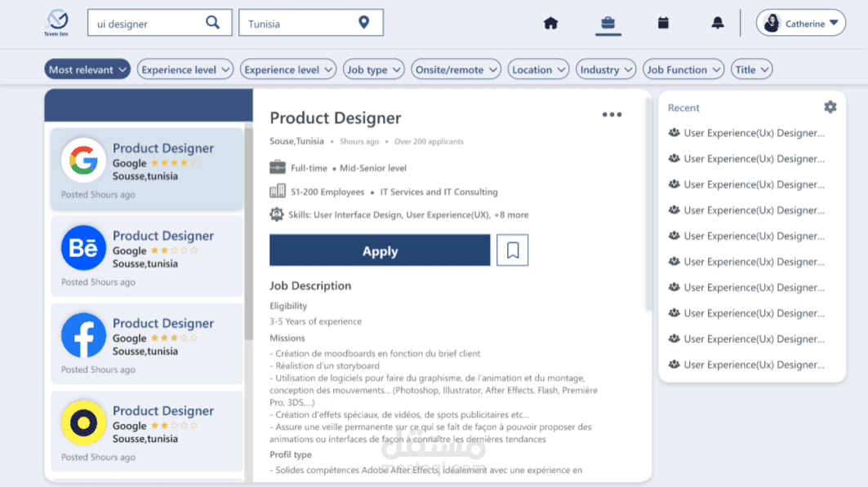Viewport: 868px width, 487px height.
Task: Click the 'Missions' heading
Action: tap(287, 338)
